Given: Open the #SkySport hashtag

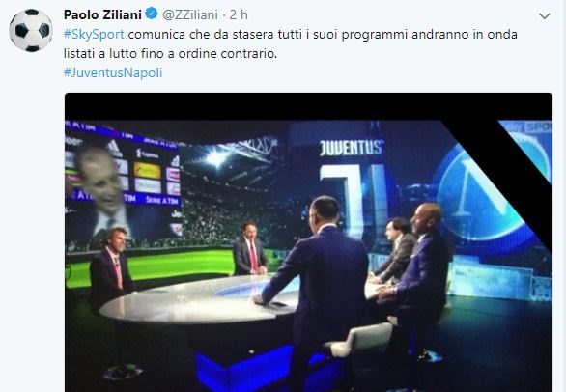Looking at the screenshot, I should (94, 35).
